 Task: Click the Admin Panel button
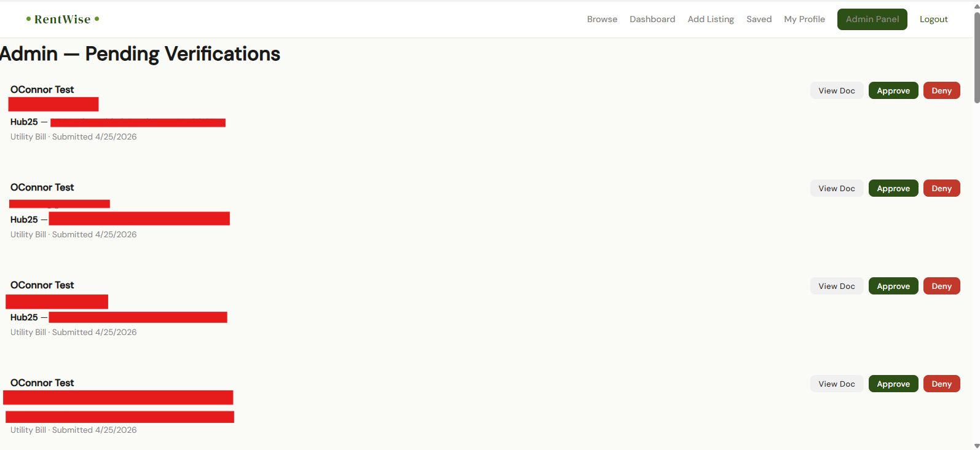tap(872, 19)
